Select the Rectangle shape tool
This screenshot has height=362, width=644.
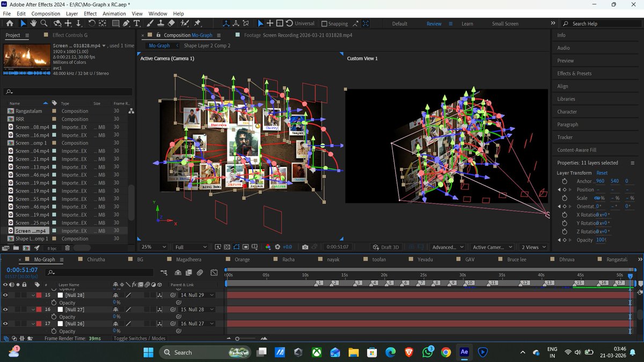point(116,24)
